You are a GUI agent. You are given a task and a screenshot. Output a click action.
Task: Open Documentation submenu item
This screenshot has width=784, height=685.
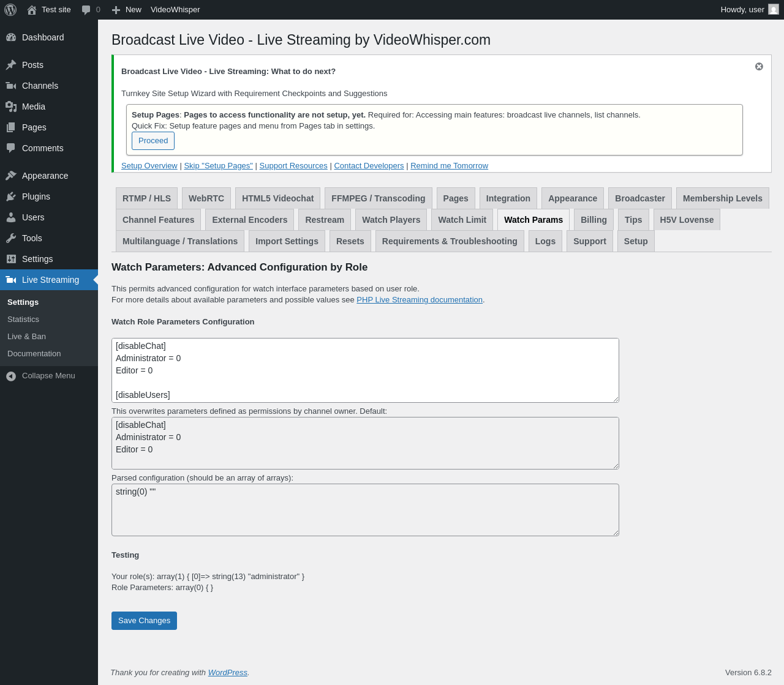[x=34, y=354]
